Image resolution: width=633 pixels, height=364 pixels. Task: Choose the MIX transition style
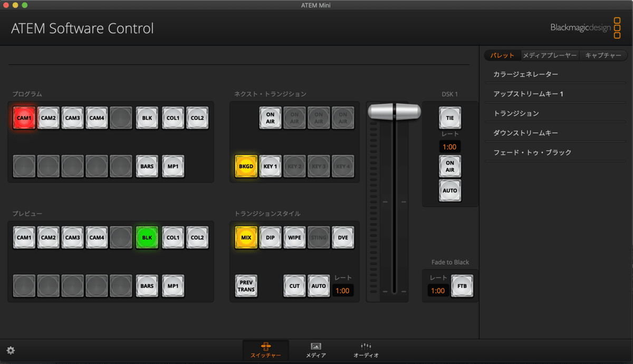[x=246, y=237]
